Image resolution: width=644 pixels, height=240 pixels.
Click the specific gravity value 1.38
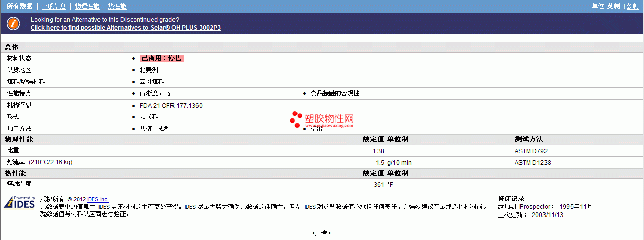378,151
